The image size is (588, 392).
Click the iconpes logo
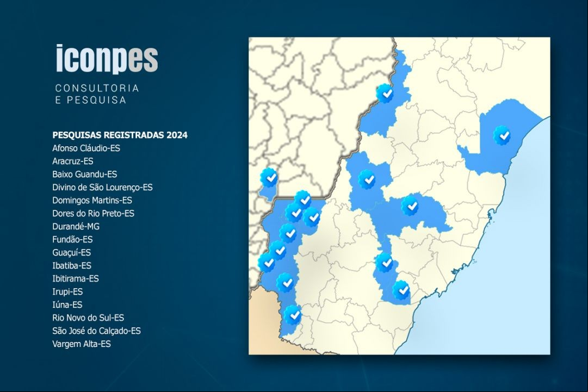(x=107, y=59)
